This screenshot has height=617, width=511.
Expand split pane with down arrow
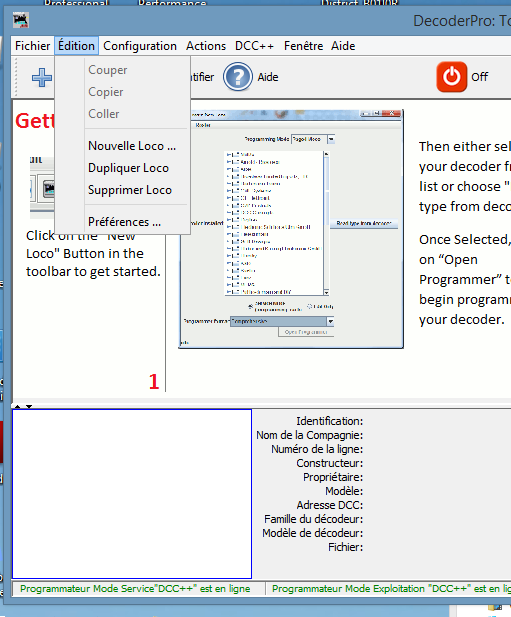click(29, 406)
